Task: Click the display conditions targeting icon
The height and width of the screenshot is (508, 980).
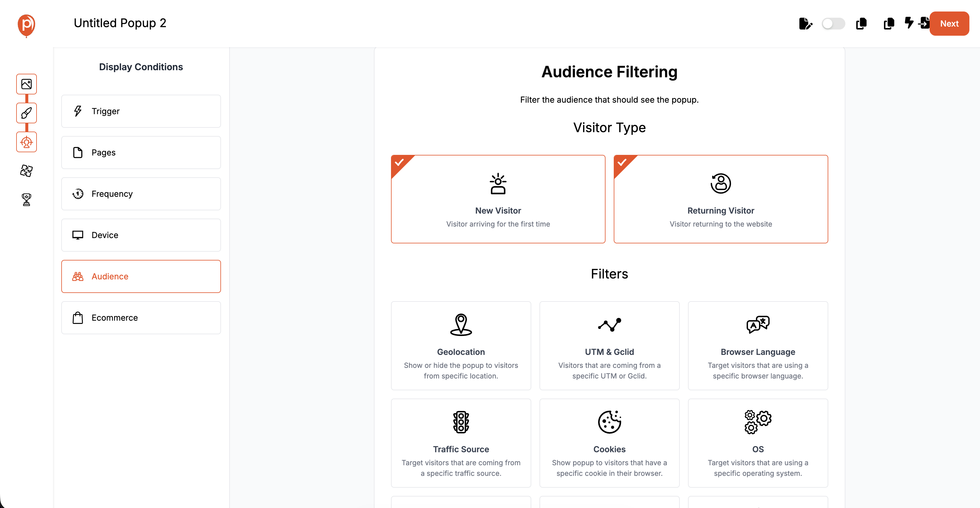Action: tap(26, 142)
